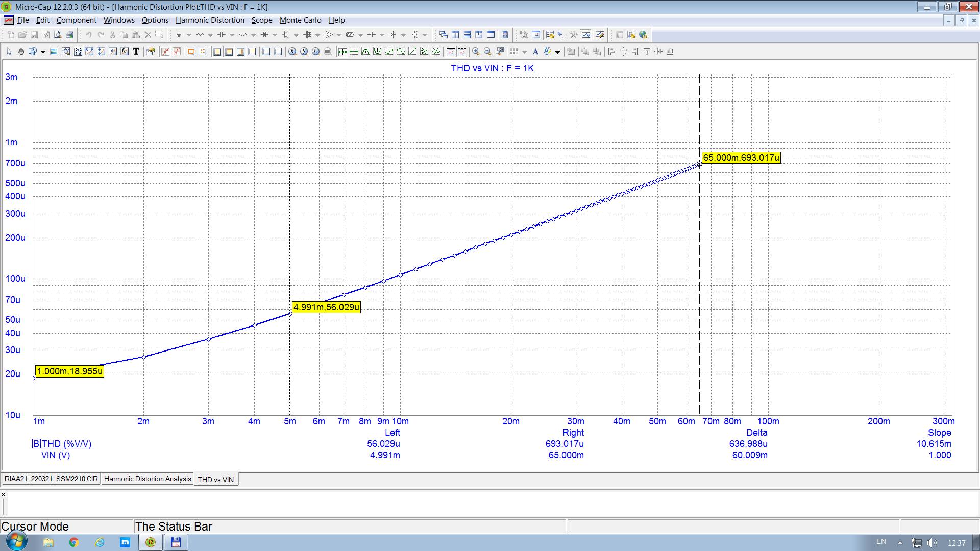
Task: Open the Harmonic Distortion menu
Action: point(210,20)
